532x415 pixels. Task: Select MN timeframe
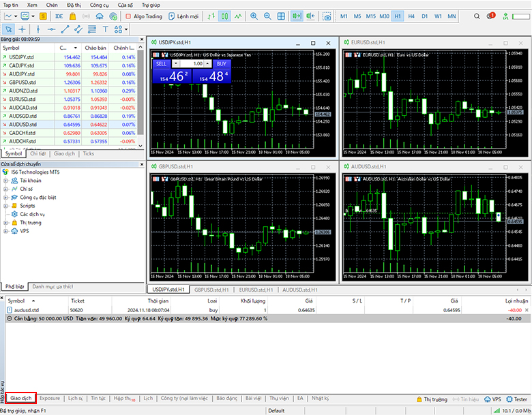(452, 16)
